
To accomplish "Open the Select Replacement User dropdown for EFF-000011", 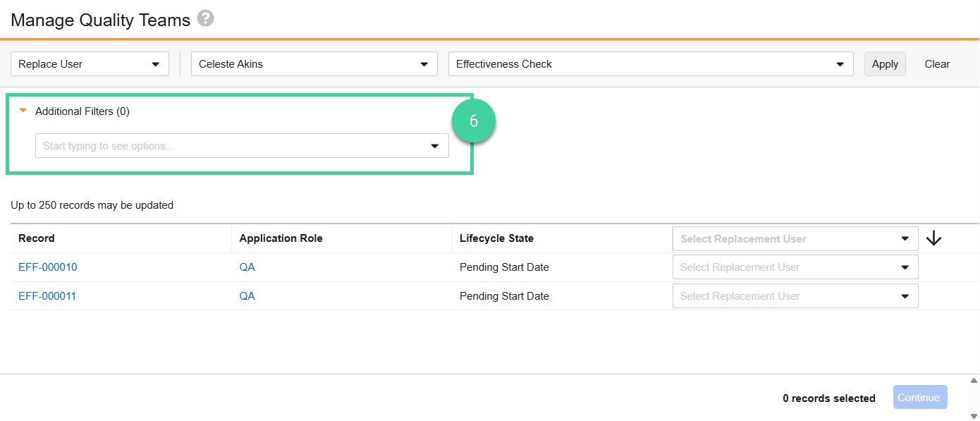I will [905, 295].
